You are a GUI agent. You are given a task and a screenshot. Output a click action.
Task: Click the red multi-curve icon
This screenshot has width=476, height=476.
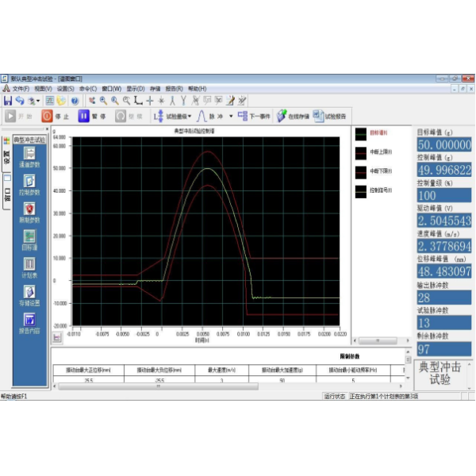(x=92, y=101)
